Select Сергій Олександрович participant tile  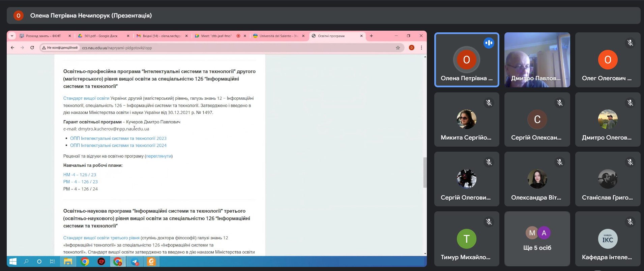click(537, 119)
